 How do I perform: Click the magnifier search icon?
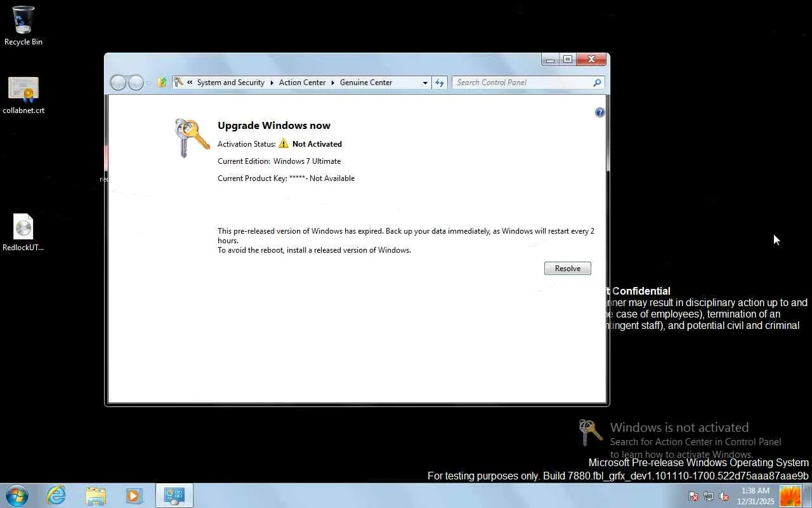[597, 83]
